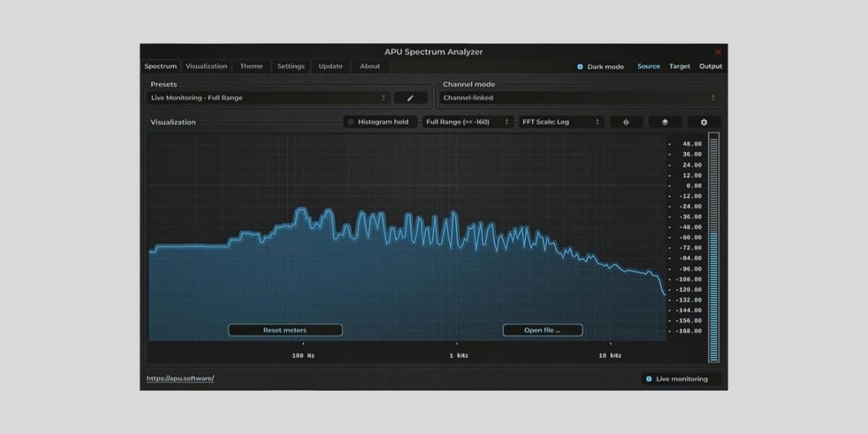This screenshot has height=434, width=868.
Task: Toggle Dark mode
Action: click(579, 66)
